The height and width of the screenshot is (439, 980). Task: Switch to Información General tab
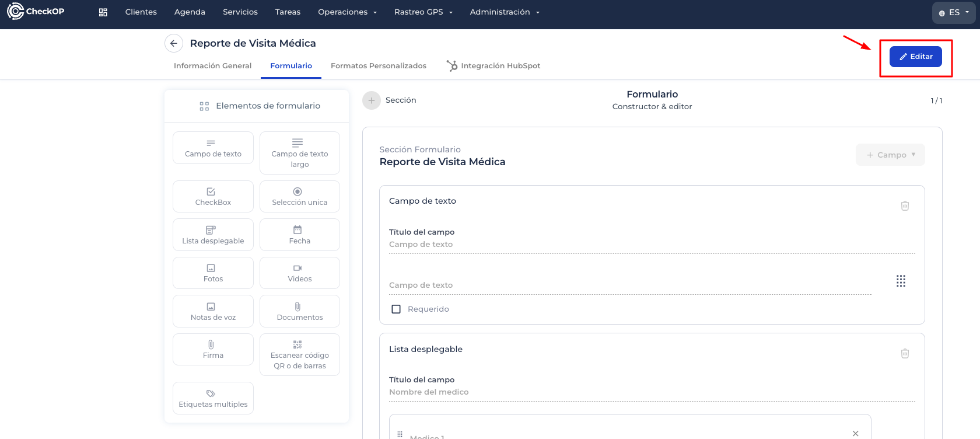click(x=212, y=66)
